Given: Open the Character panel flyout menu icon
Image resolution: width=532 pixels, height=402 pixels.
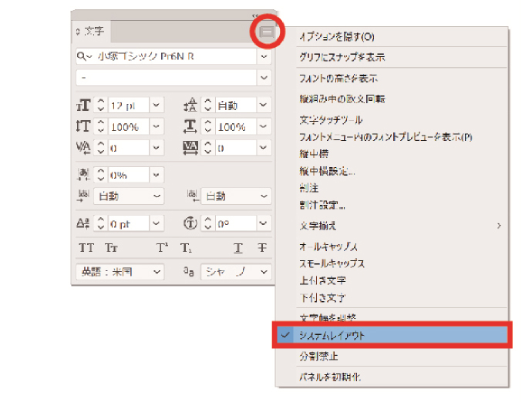Looking at the screenshot, I should [267, 32].
